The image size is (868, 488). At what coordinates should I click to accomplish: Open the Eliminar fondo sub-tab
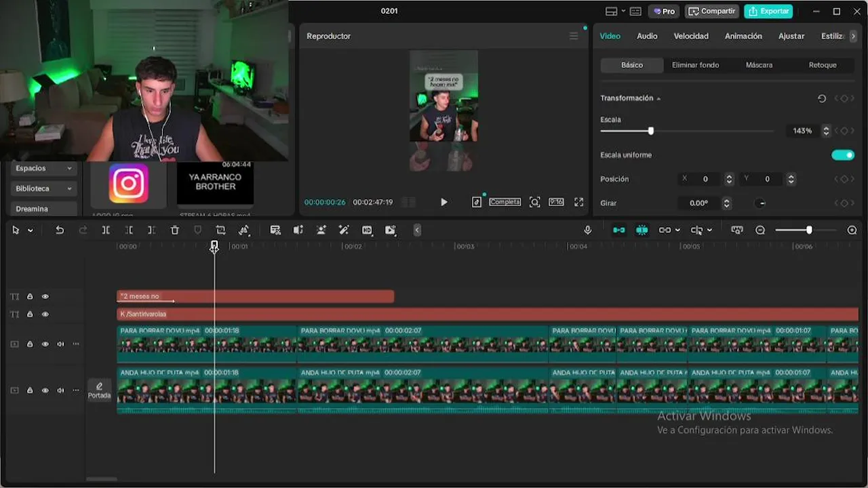(x=695, y=65)
